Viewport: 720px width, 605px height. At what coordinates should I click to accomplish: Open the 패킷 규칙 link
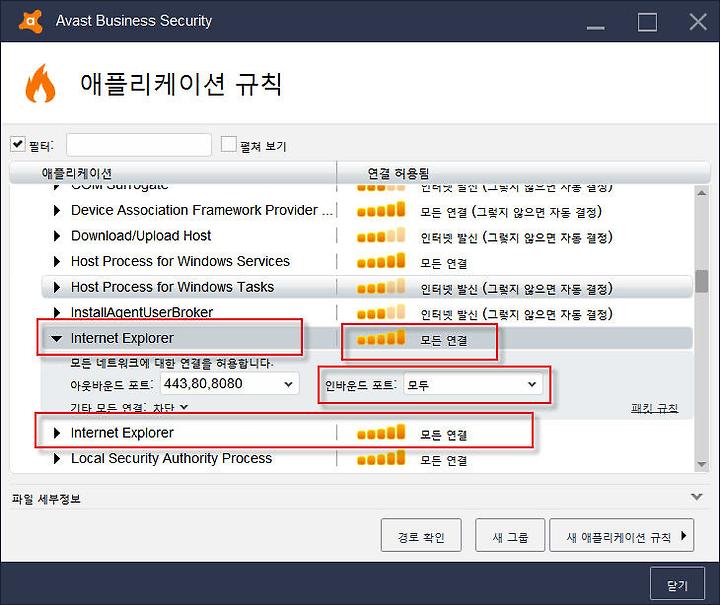[x=654, y=408]
